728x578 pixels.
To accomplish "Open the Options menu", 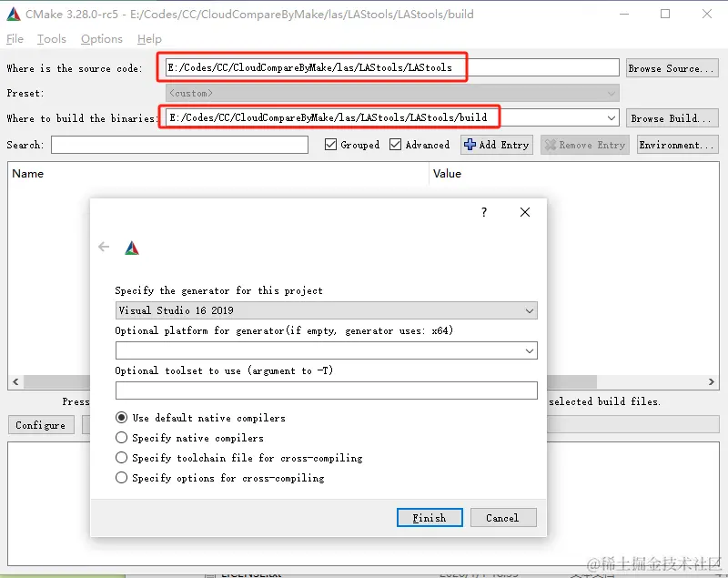I will 102,39.
